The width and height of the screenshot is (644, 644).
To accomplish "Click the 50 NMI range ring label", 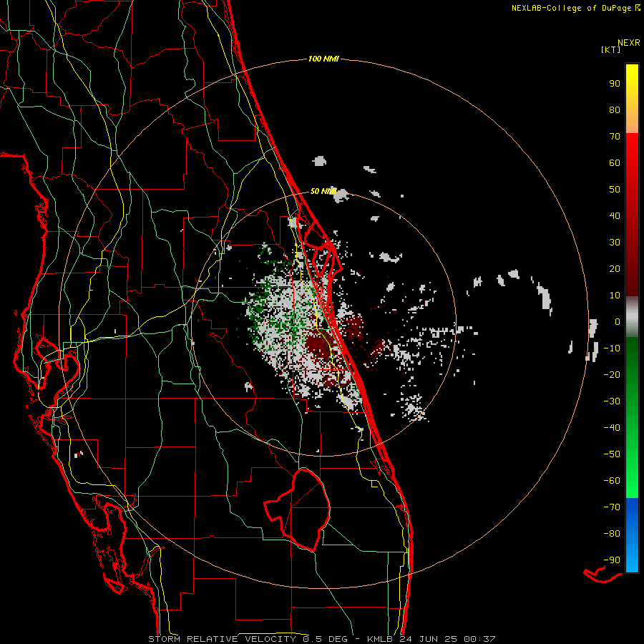I will pos(323,191).
